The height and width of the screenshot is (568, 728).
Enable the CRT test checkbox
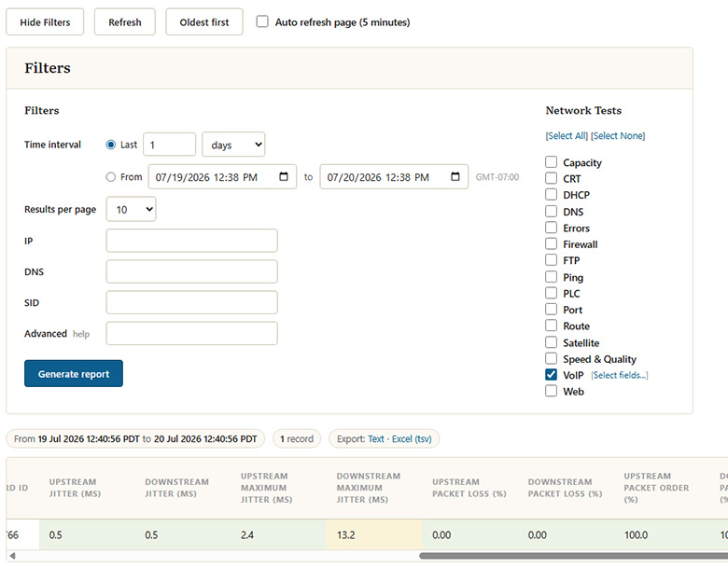coord(551,178)
